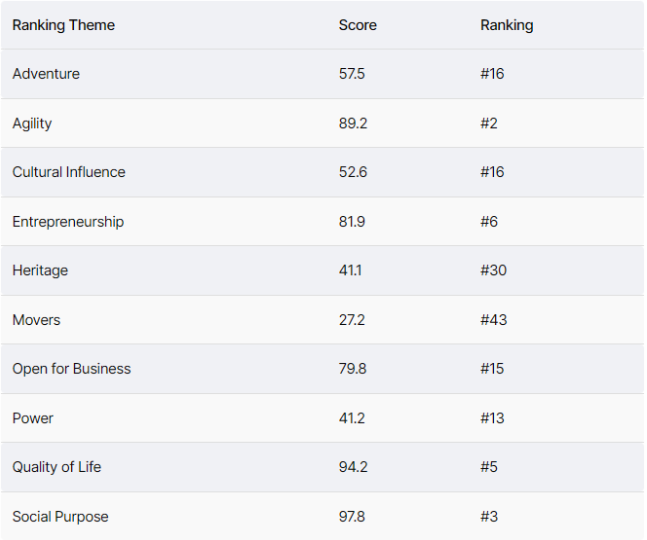647x540 pixels.
Task: Select the Quality of Life label
Action: (57, 467)
